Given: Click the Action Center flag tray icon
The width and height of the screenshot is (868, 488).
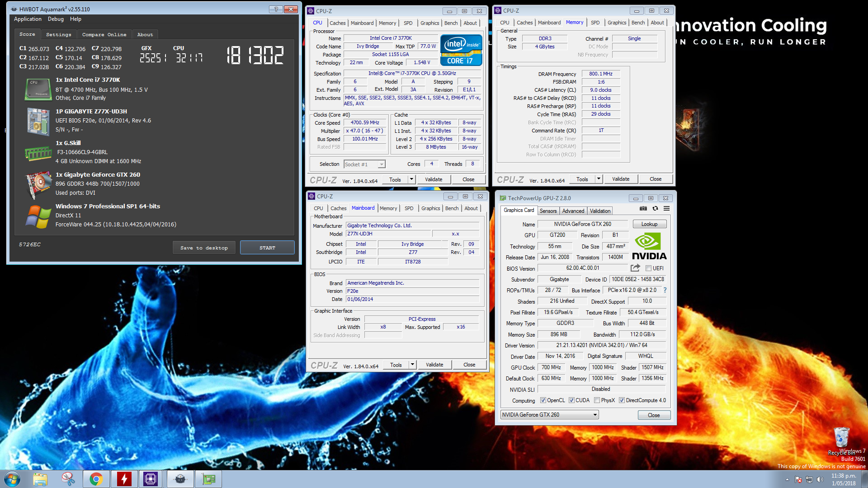Looking at the screenshot, I should (798, 479).
